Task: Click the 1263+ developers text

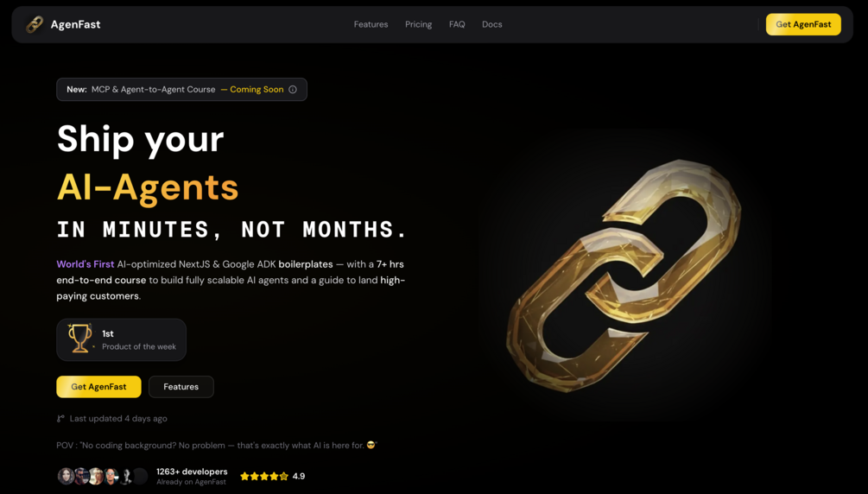Action: 192,472
